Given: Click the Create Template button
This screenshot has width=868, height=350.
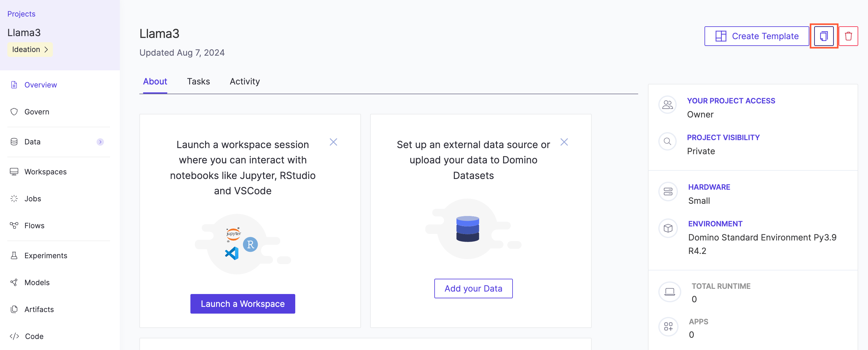Looking at the screenshot, I should point(756,36).
